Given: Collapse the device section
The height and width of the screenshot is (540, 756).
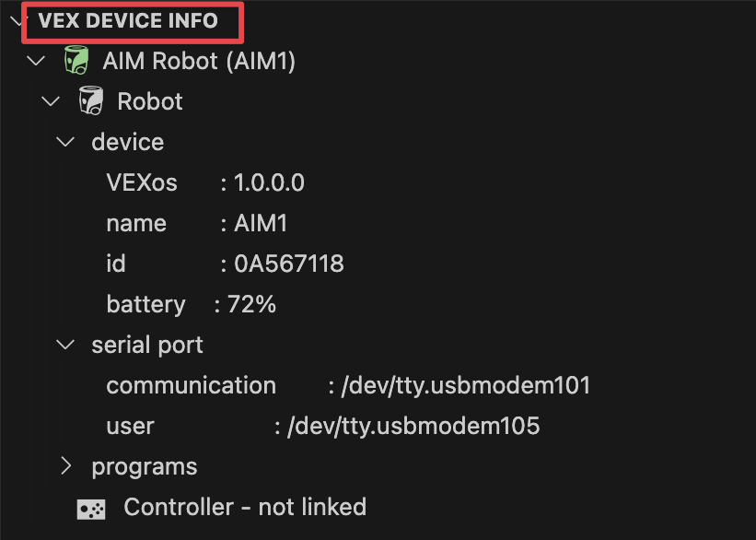Looking at the screenshot, I should click(64, 141).
